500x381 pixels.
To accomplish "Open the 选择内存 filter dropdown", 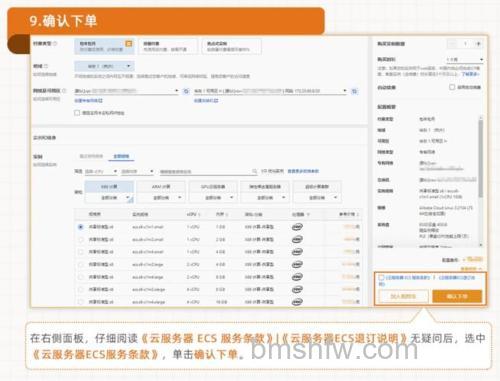I will 137,171.
